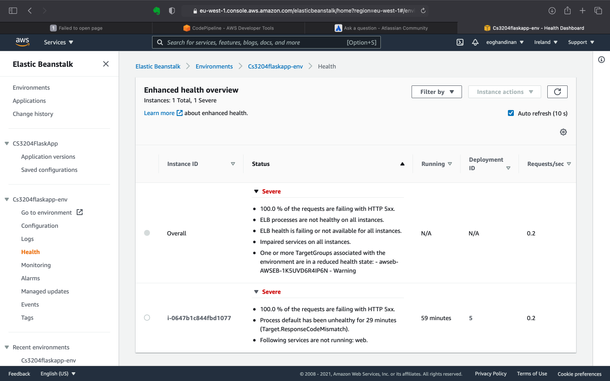610x381 pixels.
Task: Click the Elastic Beanstalk breadcrumb link
Action: tap(158, 66)
